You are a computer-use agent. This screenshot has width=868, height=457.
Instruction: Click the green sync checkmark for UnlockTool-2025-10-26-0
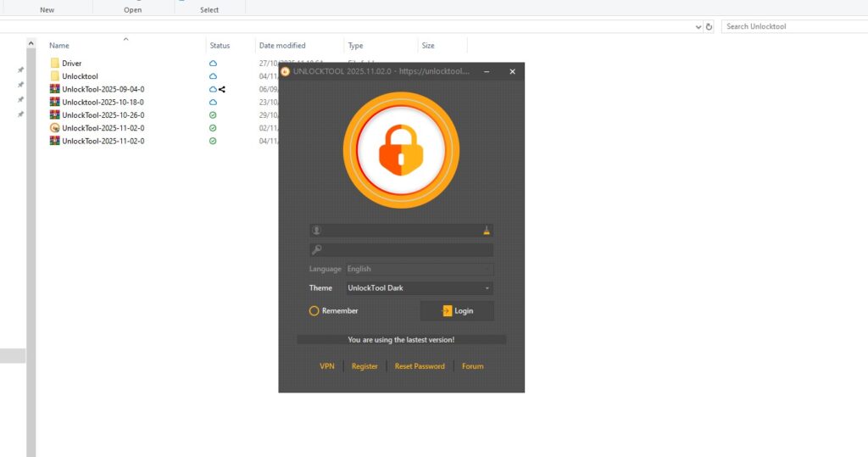(x=213, y=115)
